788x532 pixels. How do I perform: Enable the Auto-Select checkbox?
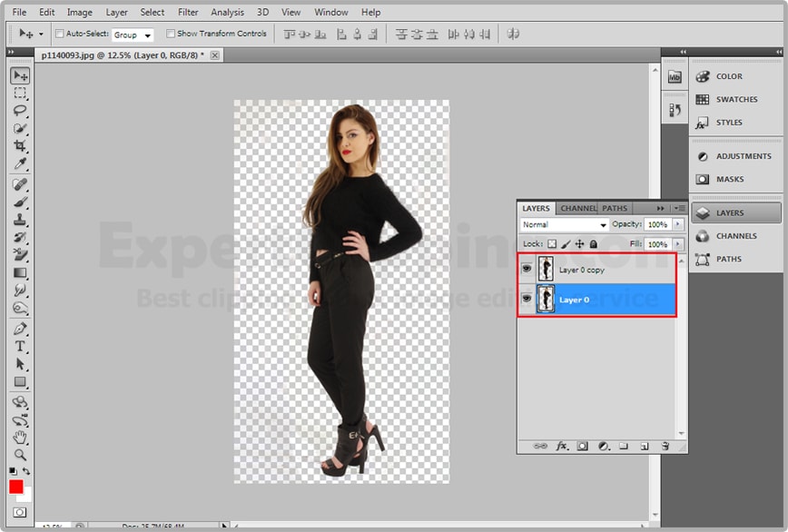pos(60,34)
